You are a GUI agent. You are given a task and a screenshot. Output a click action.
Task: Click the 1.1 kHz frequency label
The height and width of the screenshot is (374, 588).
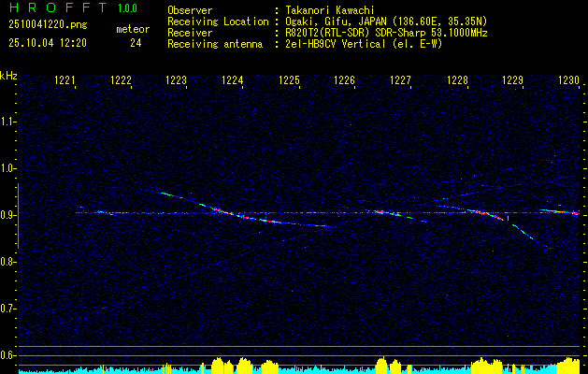click(x=8, y=122)
